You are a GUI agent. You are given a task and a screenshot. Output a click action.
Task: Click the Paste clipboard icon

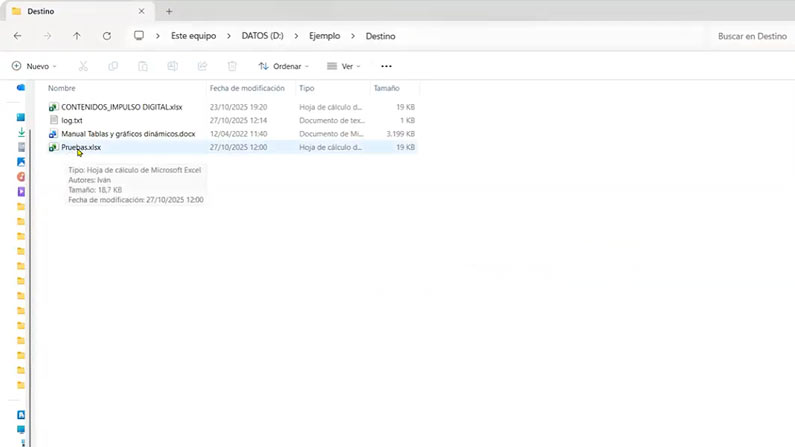coord(143,66)
